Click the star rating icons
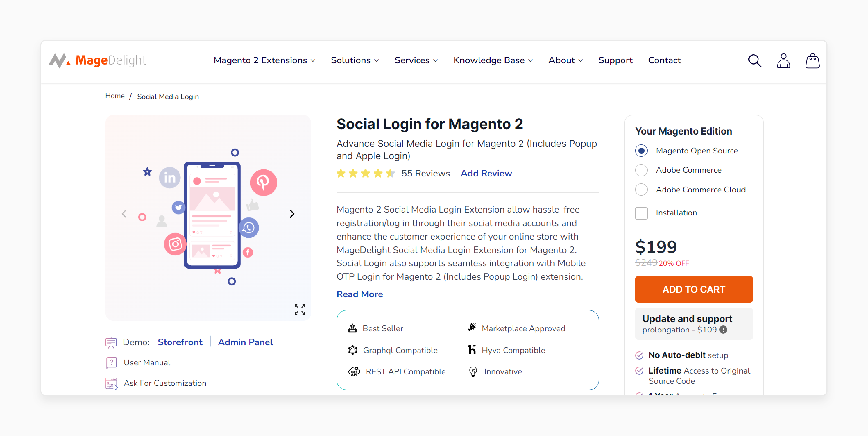 coord(365,173)
